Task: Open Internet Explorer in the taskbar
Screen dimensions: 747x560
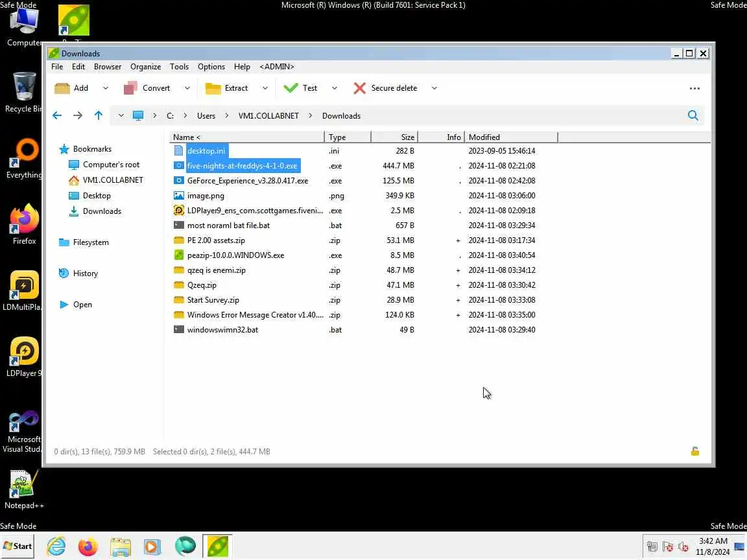Action: click(x=56, y=546)
